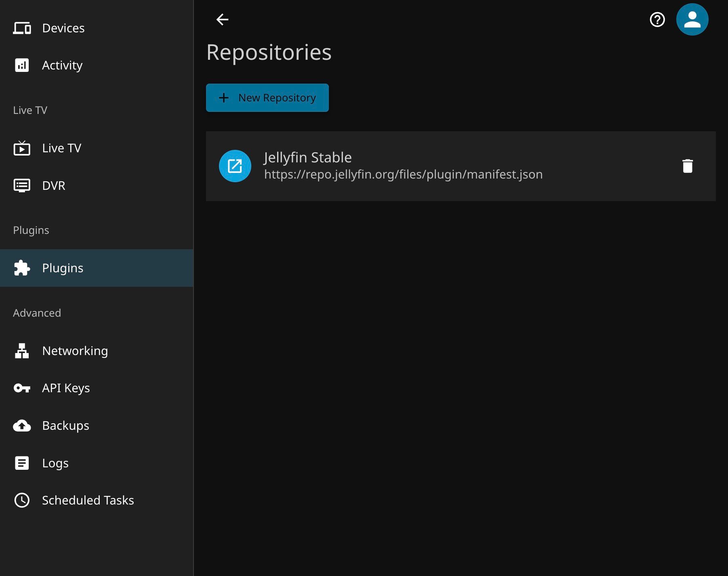This screenshot has width=728, height=576.
Task: Open the Activity page
Action: [x=97, y=65]
